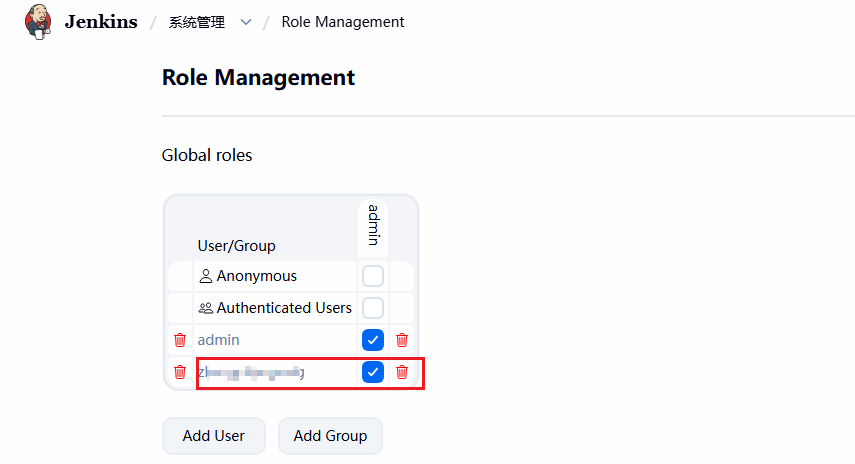The image size is (855, 464).
Task: Click the Authenticated Users group icon
Action: (206, 308)
